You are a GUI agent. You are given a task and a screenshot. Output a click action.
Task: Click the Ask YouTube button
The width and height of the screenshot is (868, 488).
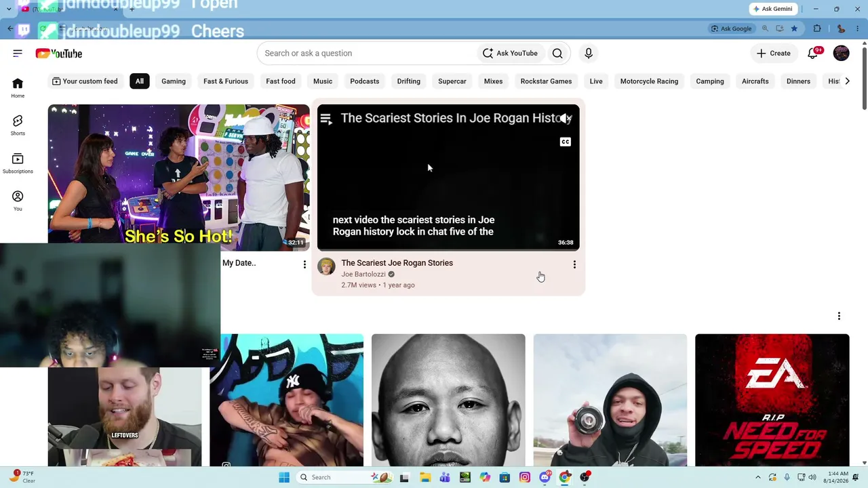click(x=510, y=54)
